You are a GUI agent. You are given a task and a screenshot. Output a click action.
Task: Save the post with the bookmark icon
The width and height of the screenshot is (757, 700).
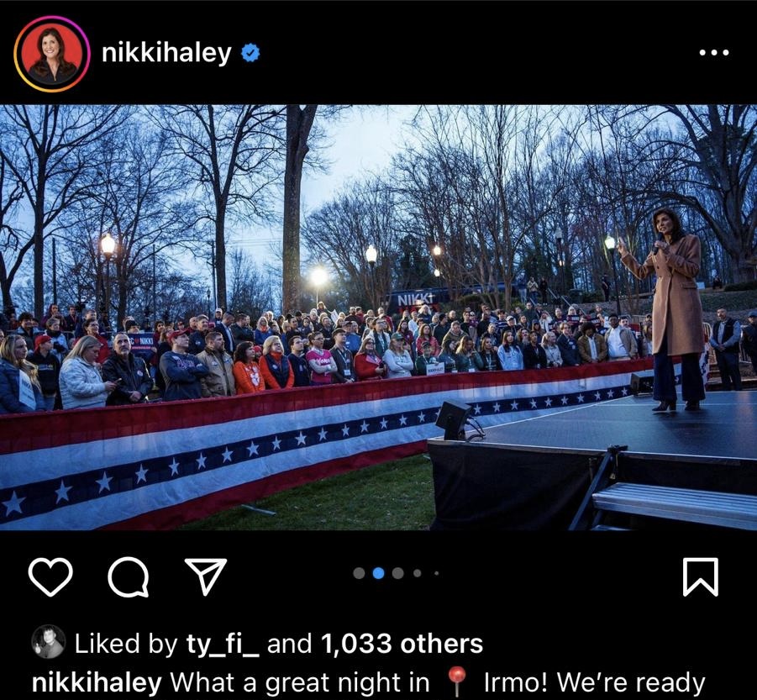click(x=701, y=577)
